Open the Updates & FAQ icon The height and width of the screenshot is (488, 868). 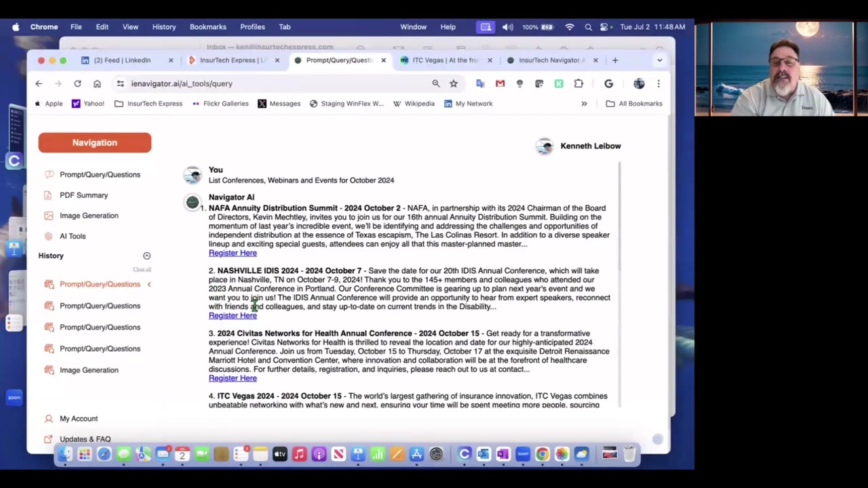[47, 439]
